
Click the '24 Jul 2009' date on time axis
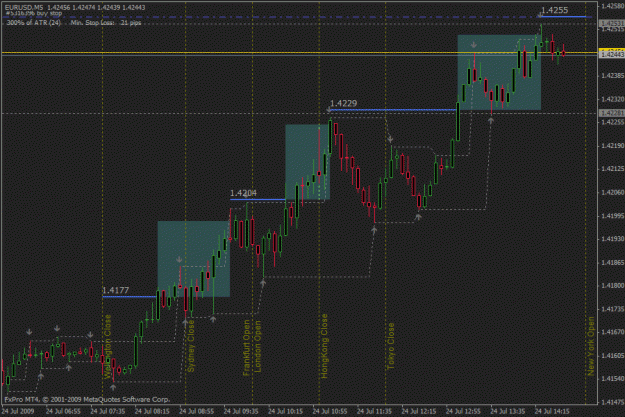point(18,411)
